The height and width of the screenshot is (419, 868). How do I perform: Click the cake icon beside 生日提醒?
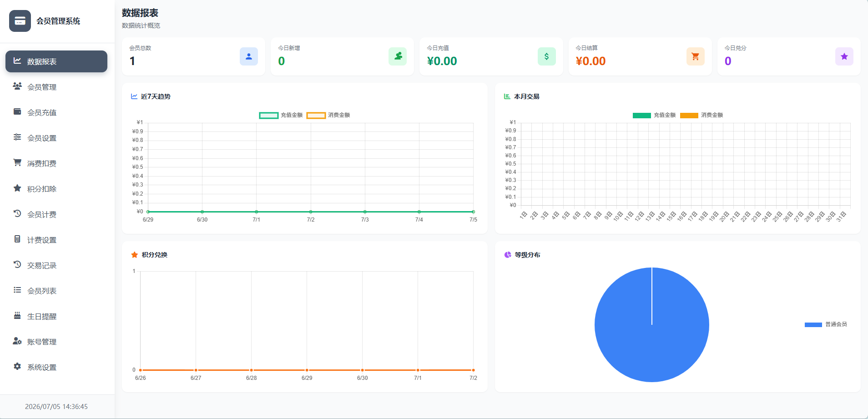tap(17, 315)
